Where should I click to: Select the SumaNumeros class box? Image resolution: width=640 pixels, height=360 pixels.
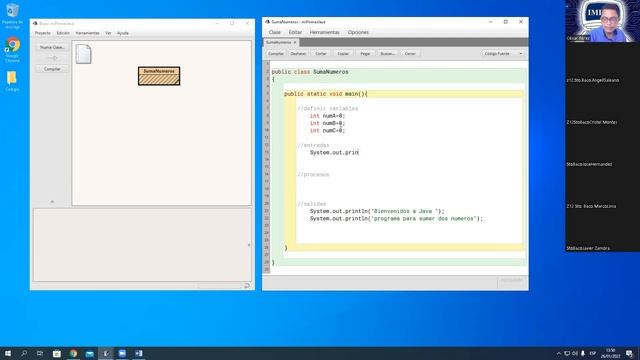pos(159,76)
